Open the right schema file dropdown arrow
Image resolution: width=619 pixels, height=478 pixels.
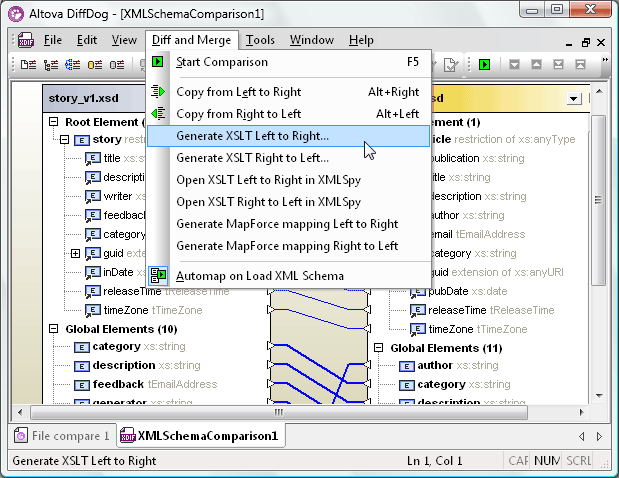(x=574, y=98)
